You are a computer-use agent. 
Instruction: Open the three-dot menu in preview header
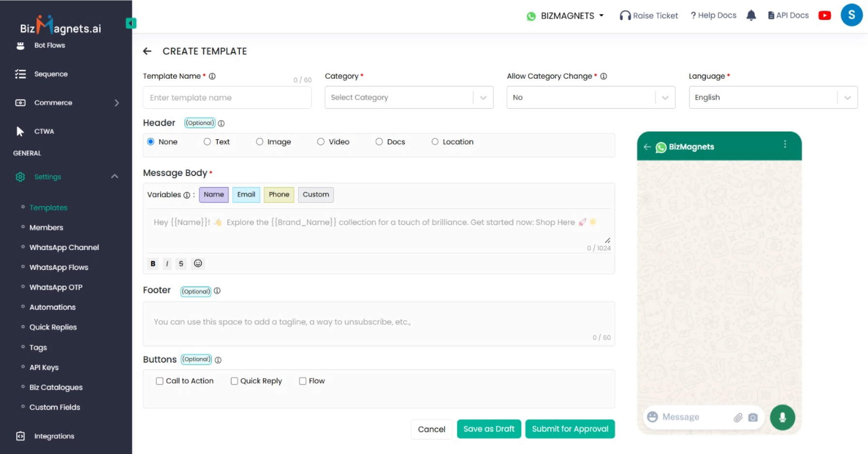coord(785,144)
